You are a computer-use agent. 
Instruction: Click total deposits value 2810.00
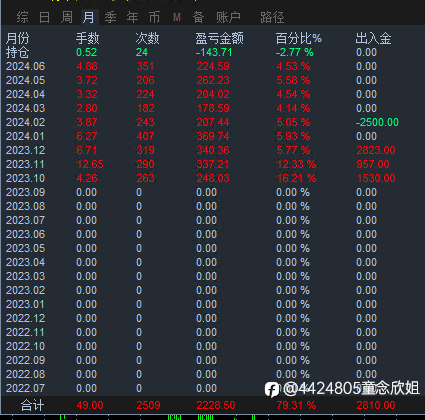coord(376,405)
